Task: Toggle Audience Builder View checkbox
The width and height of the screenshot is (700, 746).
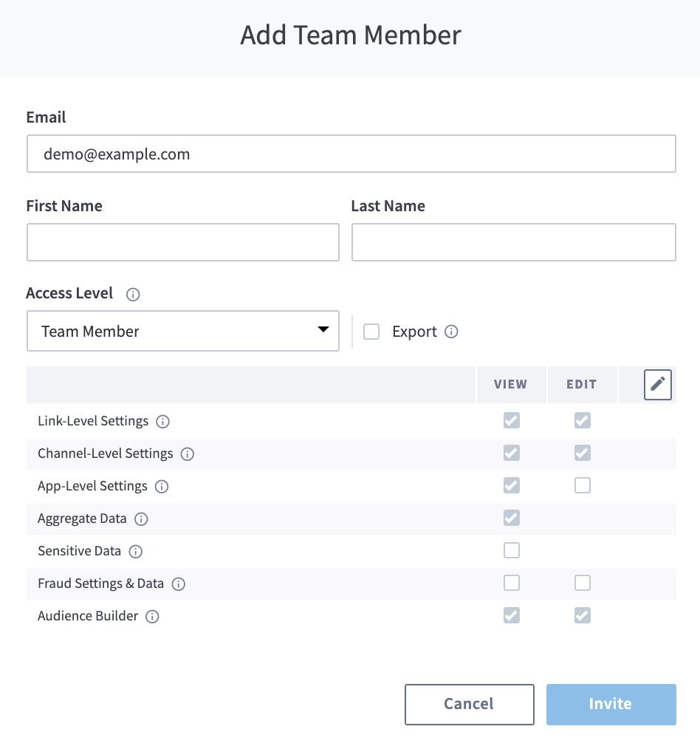Action: coord(512,616)
